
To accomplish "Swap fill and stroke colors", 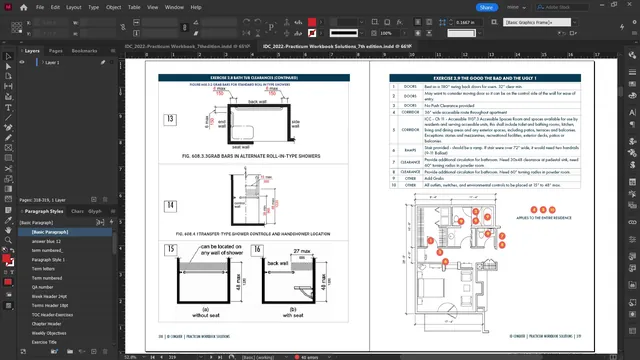I will (x=12, y=251).
